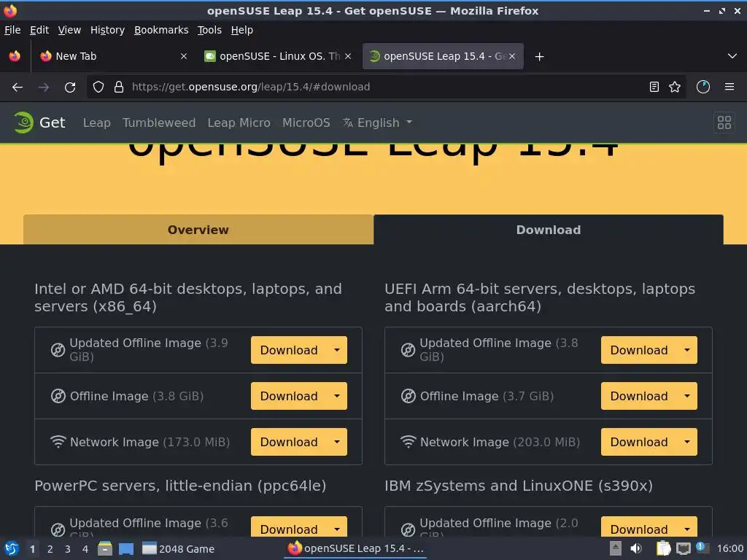Click the blue show desktop taskbar icon
The width and height of the screenshot is (747, 560).
[x=126, y=549]
